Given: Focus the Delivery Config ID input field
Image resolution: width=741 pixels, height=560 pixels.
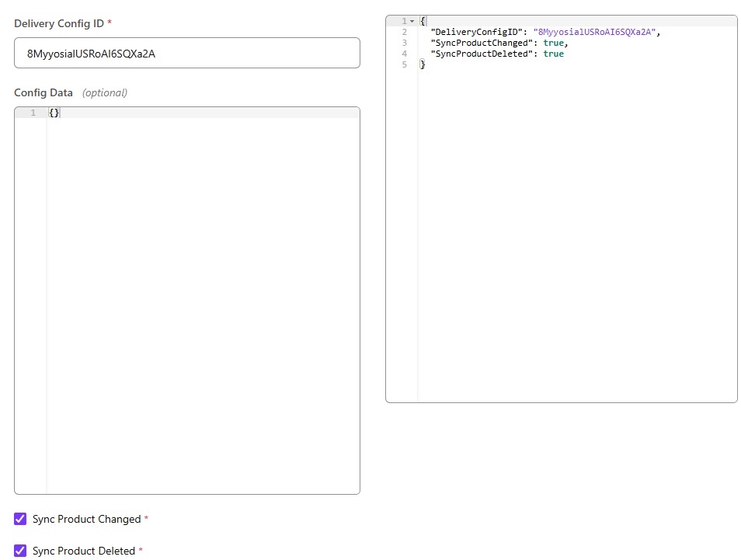Looking at the screenshot, I should point(186,54).
